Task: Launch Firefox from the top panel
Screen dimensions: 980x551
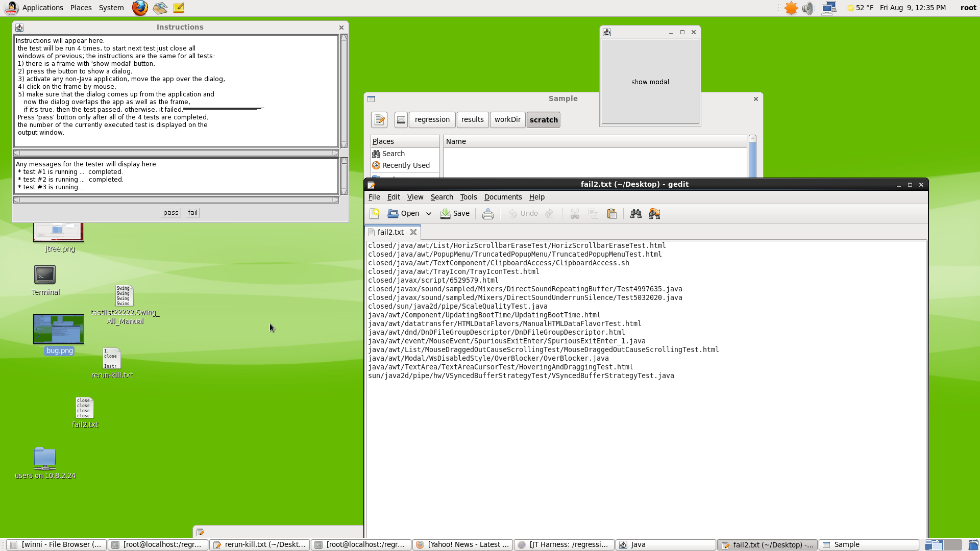Action: click(x=140, y=8)
